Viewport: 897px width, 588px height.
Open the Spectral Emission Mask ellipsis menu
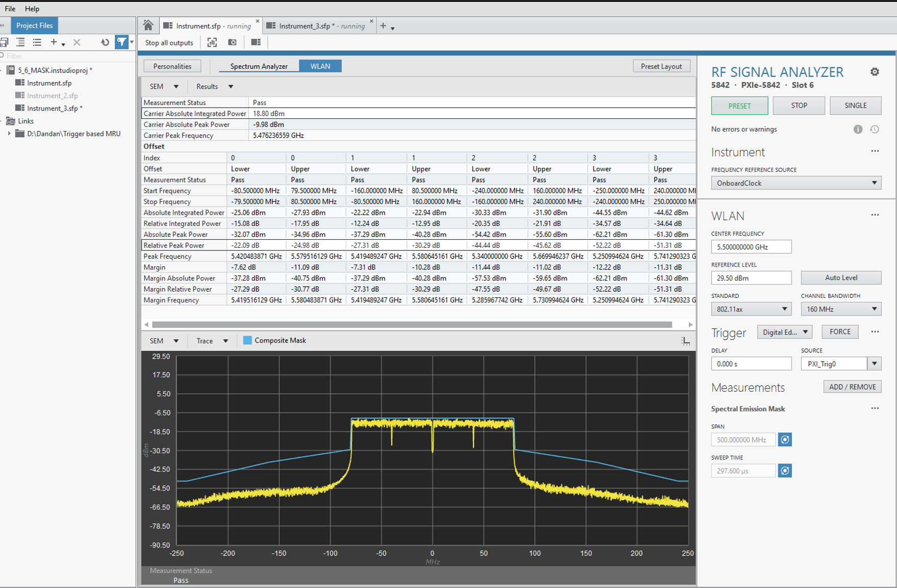(x=875, y=408)
